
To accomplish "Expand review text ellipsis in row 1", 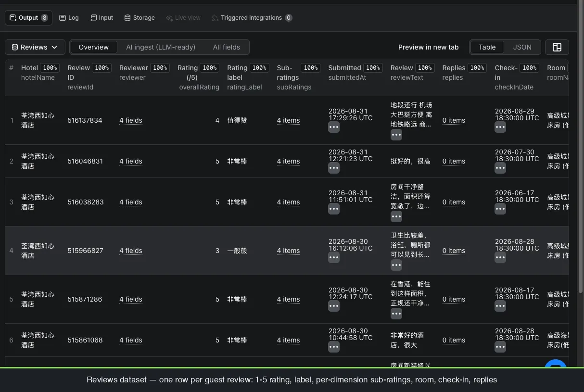I will [396, 135].
